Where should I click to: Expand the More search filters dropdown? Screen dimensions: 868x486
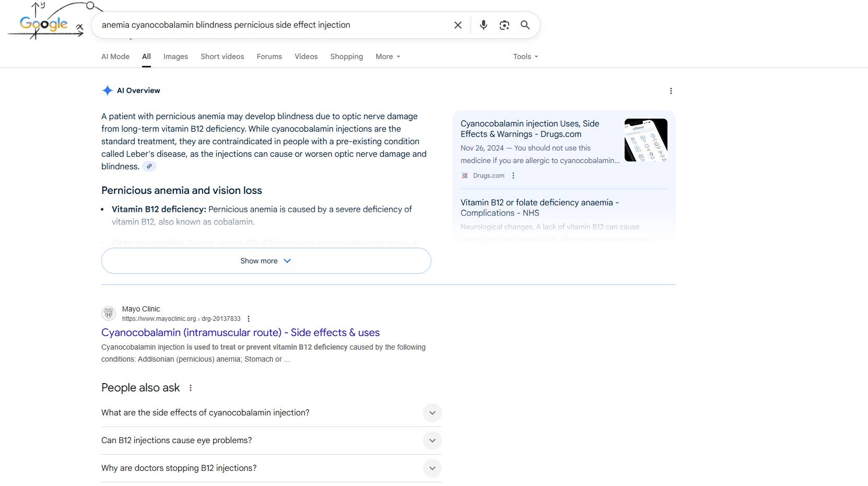tap(388, 56)
